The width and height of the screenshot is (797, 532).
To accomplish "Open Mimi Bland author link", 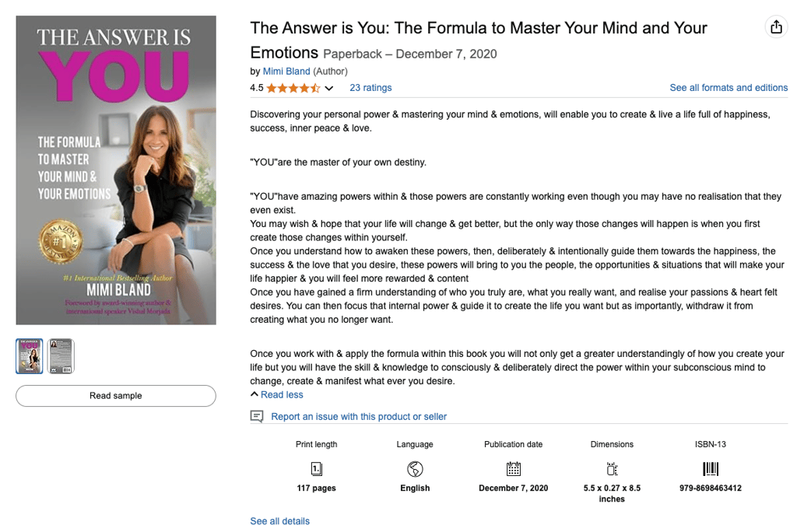I will (286, 71).
